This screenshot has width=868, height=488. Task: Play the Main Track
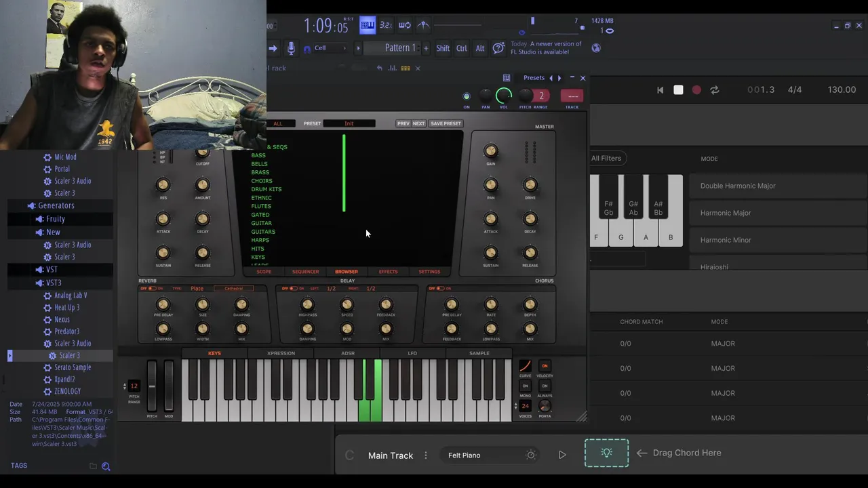(x=562, y=455)
